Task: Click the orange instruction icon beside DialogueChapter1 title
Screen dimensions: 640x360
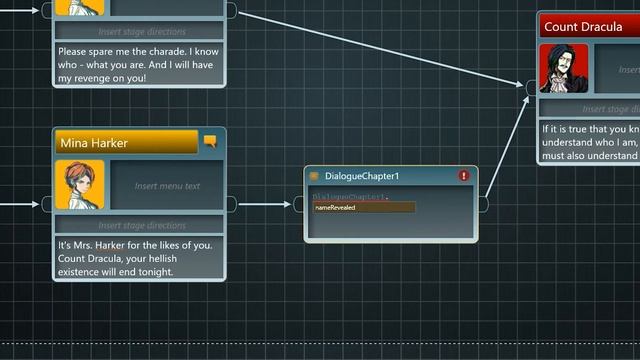Action: tap(314, 176)
